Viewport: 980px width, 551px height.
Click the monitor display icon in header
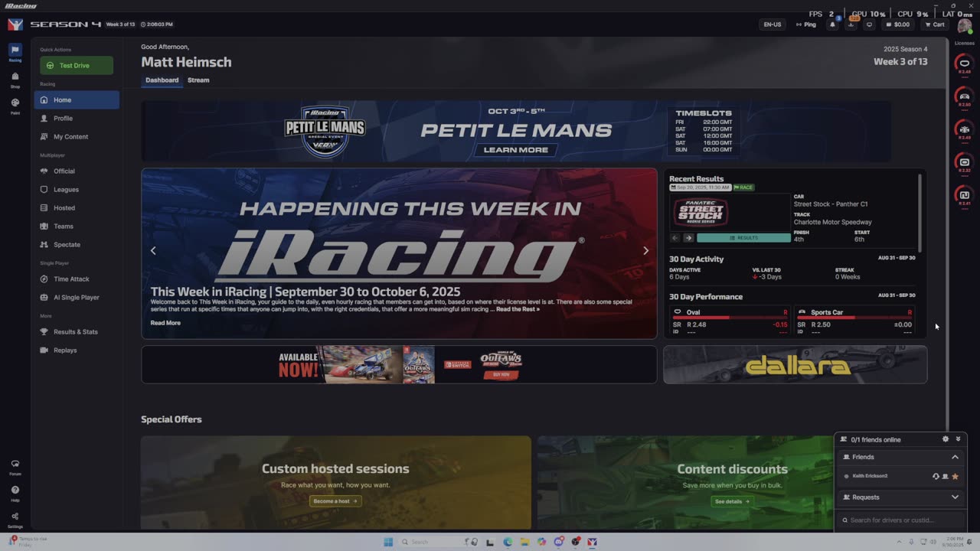pos(869,24)
